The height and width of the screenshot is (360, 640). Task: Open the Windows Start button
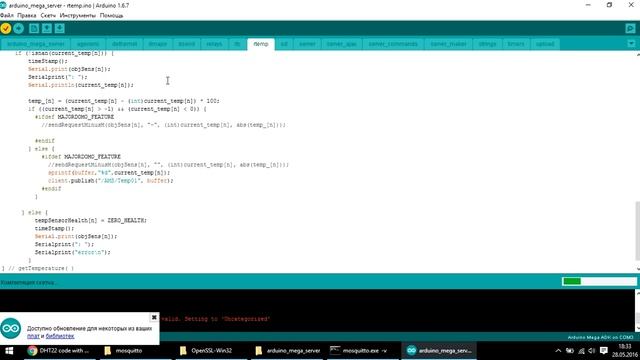coord(9,351)
